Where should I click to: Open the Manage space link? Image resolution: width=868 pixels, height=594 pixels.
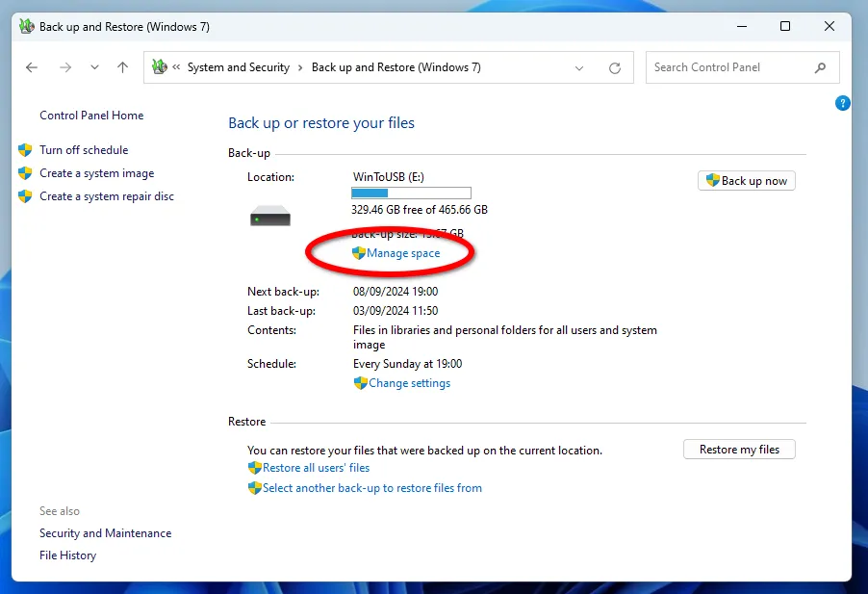402,253
